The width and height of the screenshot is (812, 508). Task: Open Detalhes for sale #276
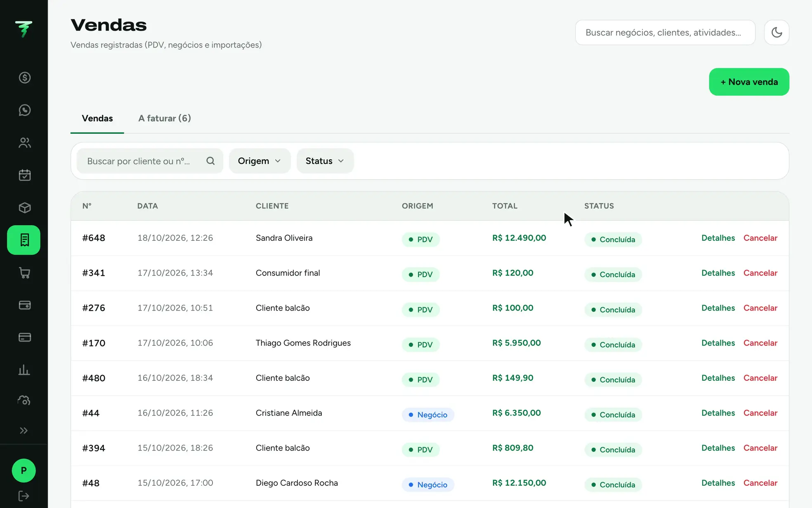[718, 308]
